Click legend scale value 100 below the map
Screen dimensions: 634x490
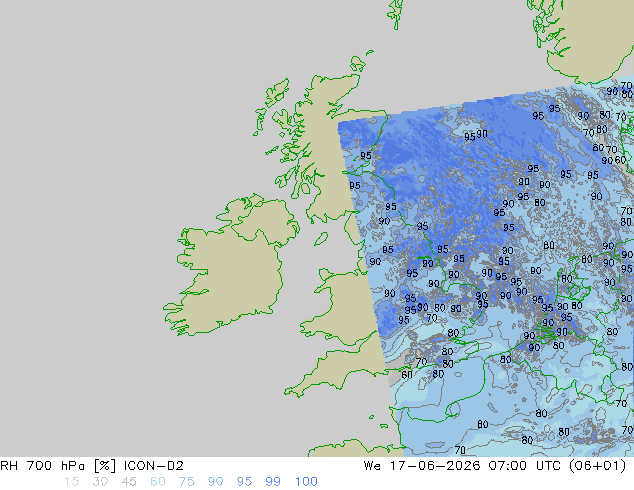coord(306,482)
